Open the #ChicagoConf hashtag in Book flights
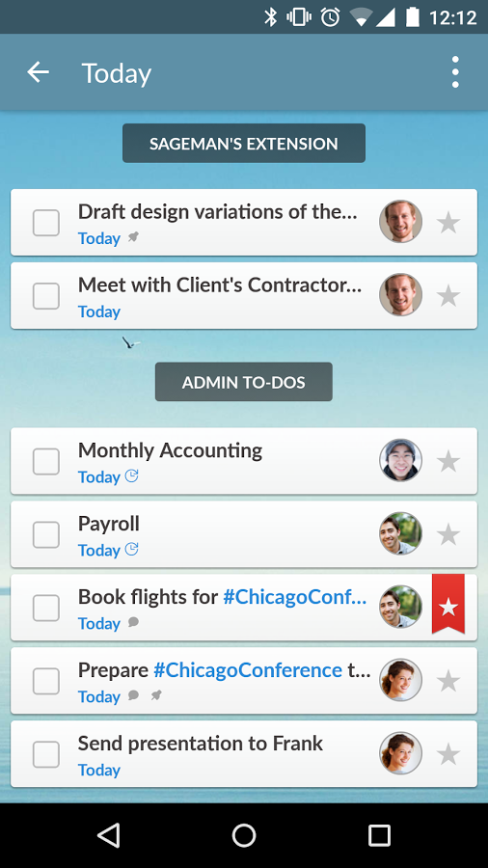 294,597
